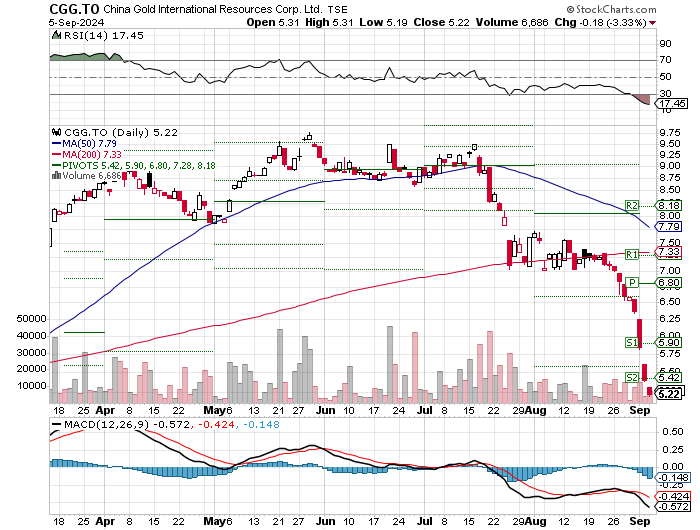Click the Chg -0.18 (-3.33%) value

(x=600, y=22)
